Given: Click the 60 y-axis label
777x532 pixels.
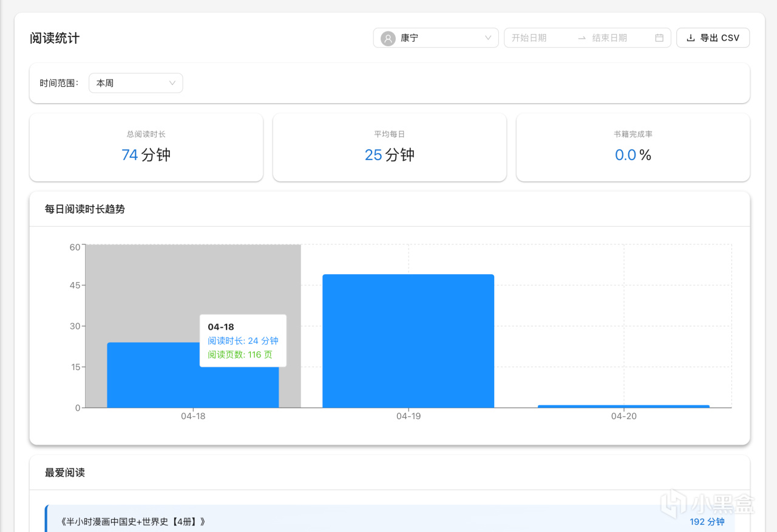Looking at the screenshot, I should [75, 247].
